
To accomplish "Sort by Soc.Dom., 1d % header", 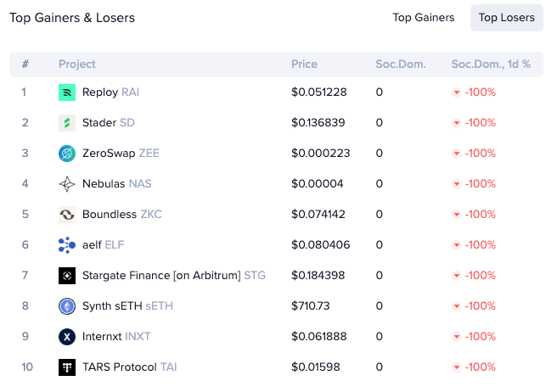I will [491, 64].
